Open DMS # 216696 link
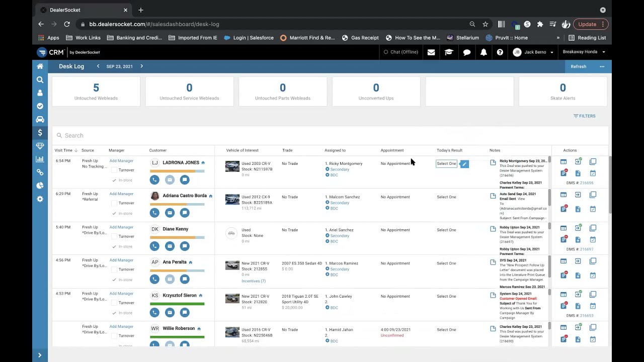The width and height of the screenshot is (644, 362). (x=587, y=183)
